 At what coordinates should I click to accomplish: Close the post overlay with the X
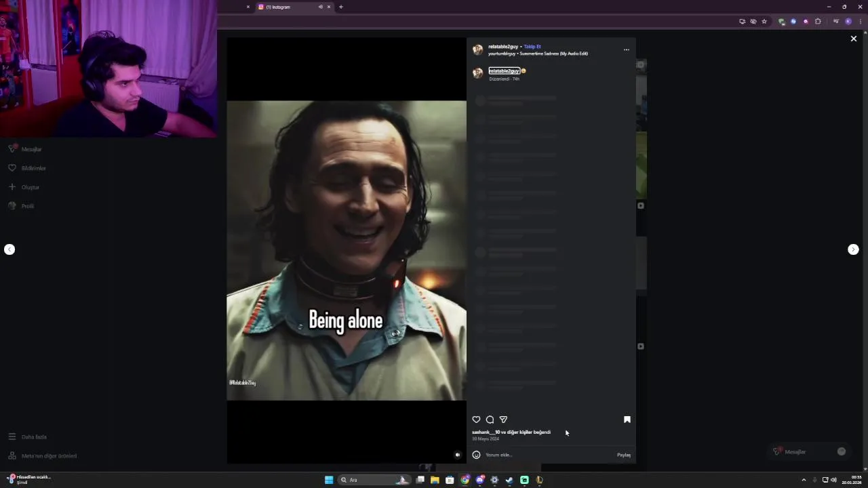click(854, 39)
